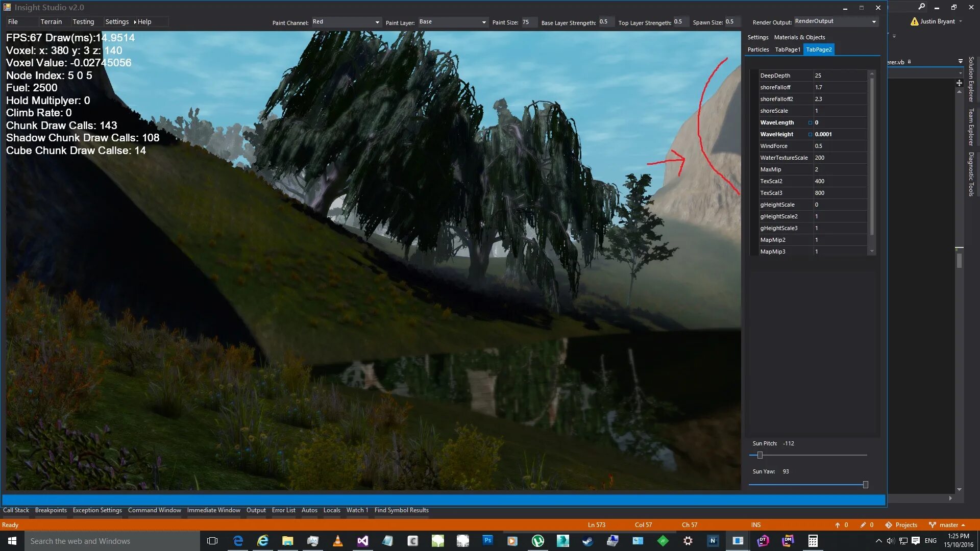The height and width of the screenshot is (551, 980).
Task: Open the Paint Channel dropdown set to Red
Action: click(x=377, y=22)
